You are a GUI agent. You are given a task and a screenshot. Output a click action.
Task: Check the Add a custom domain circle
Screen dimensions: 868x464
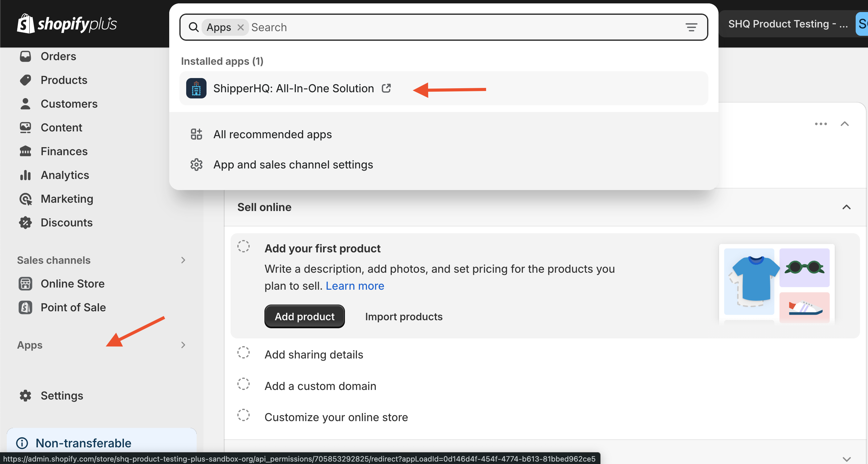243,384
